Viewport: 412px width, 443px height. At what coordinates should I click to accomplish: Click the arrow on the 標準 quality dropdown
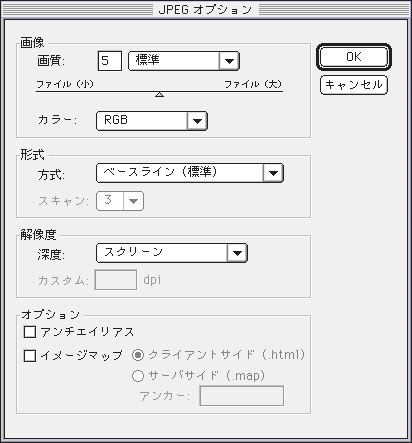click(x=229, y=61)
